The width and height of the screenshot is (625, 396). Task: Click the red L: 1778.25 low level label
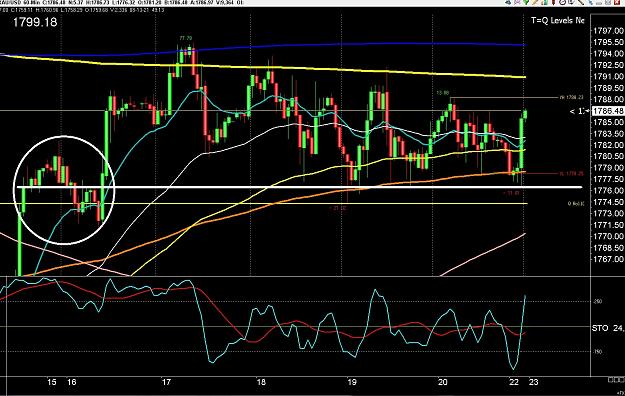click(571, 173)
